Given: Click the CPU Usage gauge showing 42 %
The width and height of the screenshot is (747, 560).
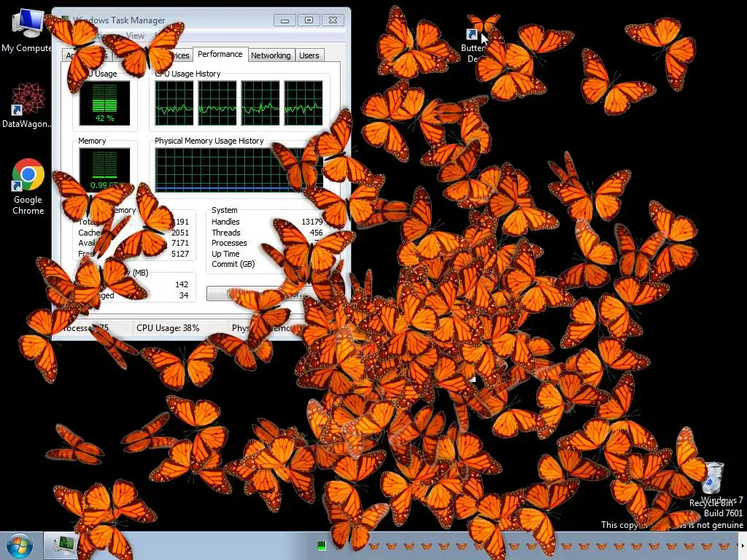Looking at the screenshot, I should coord(104,103).
